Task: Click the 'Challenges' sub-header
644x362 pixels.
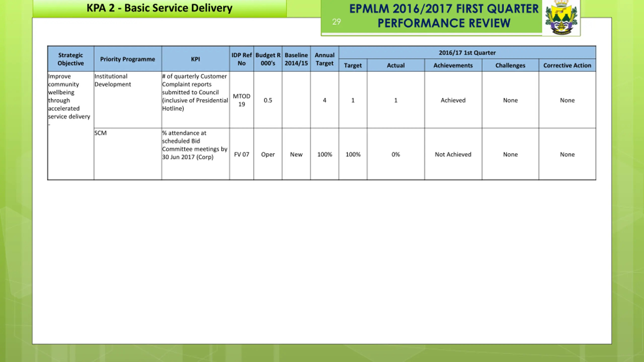Action: point(510,65)
